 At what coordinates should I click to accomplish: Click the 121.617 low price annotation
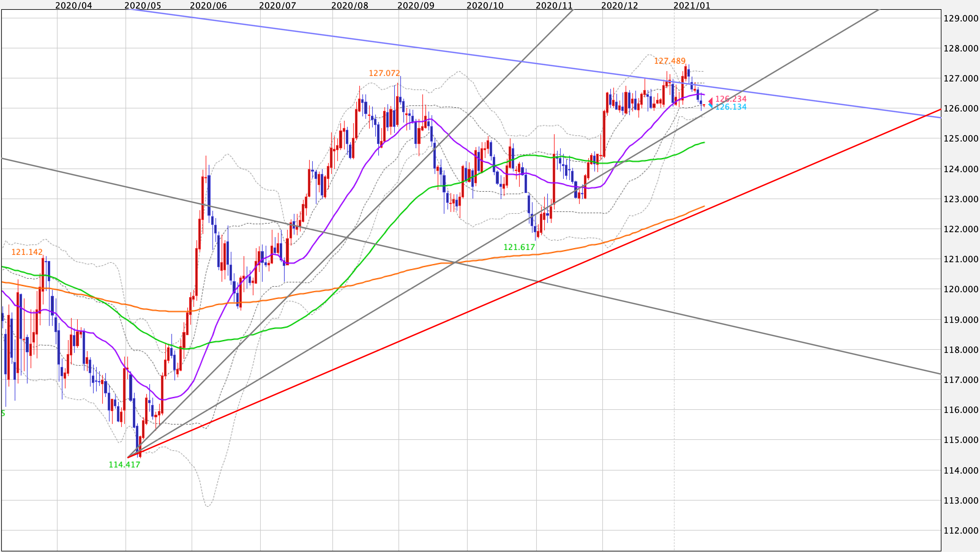click(x=519, y=248)
